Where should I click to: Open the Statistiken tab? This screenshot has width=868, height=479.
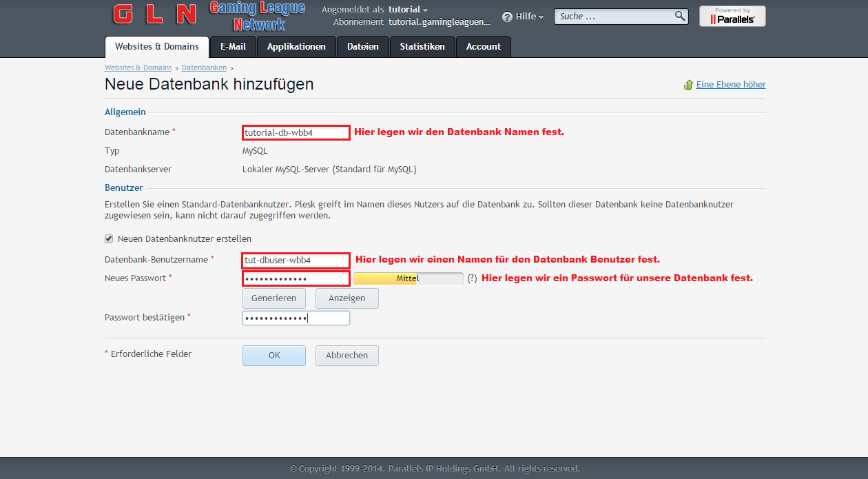click(422, 47)
